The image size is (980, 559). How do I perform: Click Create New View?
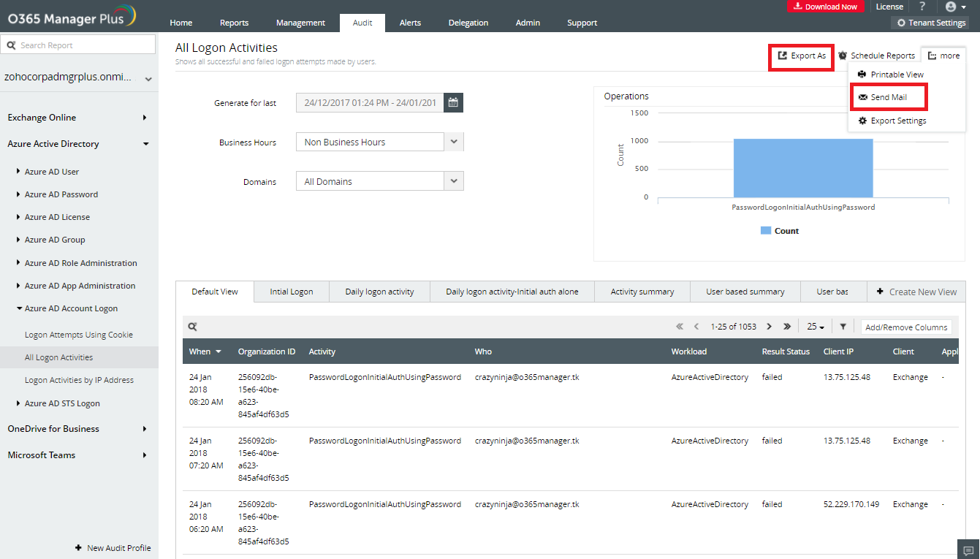point(916,292)
